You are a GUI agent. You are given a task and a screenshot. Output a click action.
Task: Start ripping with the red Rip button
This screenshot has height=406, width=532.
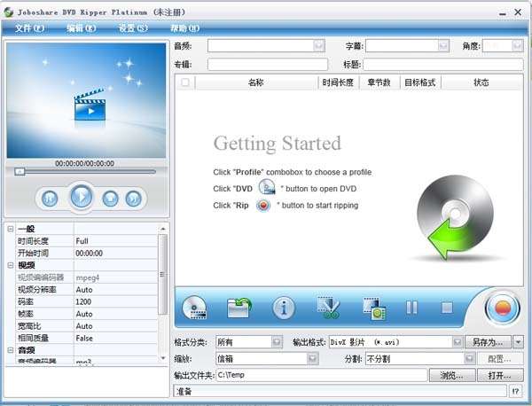pos(503,308)
